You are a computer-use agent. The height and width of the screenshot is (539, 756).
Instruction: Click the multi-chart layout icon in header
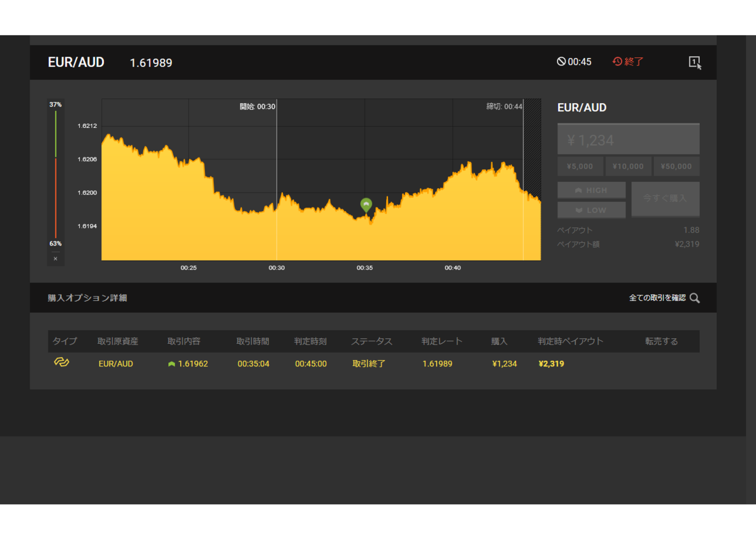695,62
